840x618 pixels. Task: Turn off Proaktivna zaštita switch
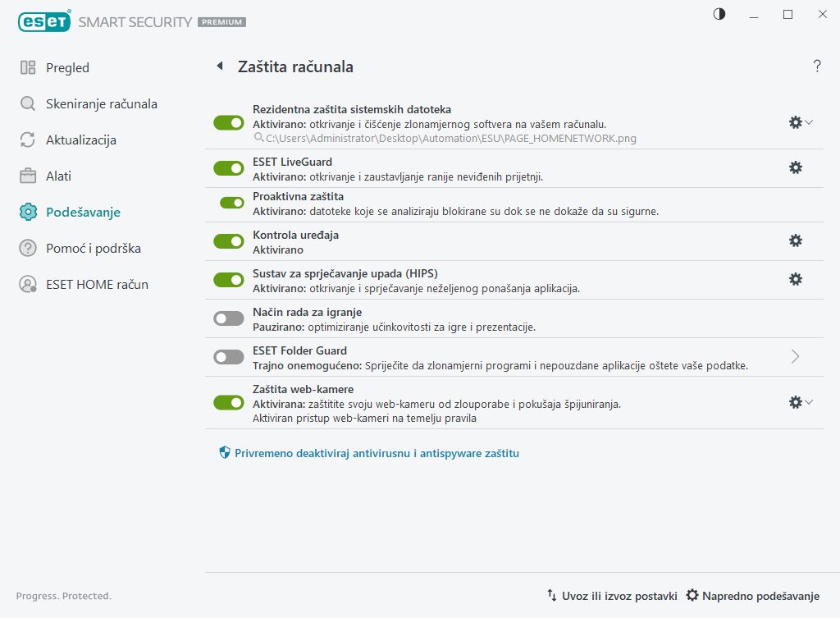[x=232, y=203]
